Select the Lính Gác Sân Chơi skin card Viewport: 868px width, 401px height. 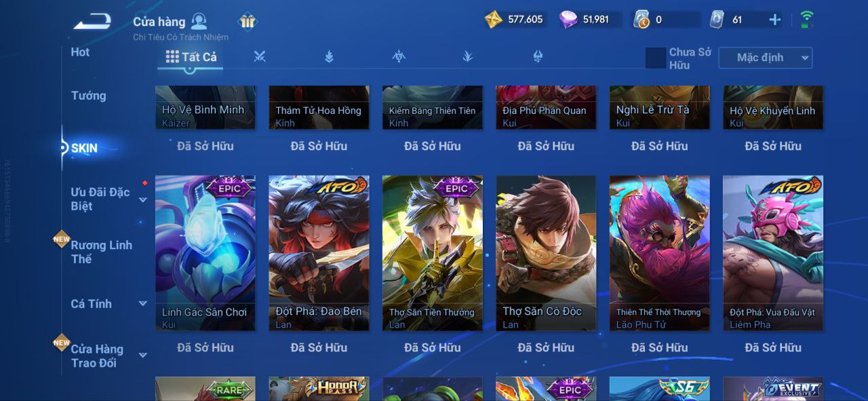[x=205, y=253]
